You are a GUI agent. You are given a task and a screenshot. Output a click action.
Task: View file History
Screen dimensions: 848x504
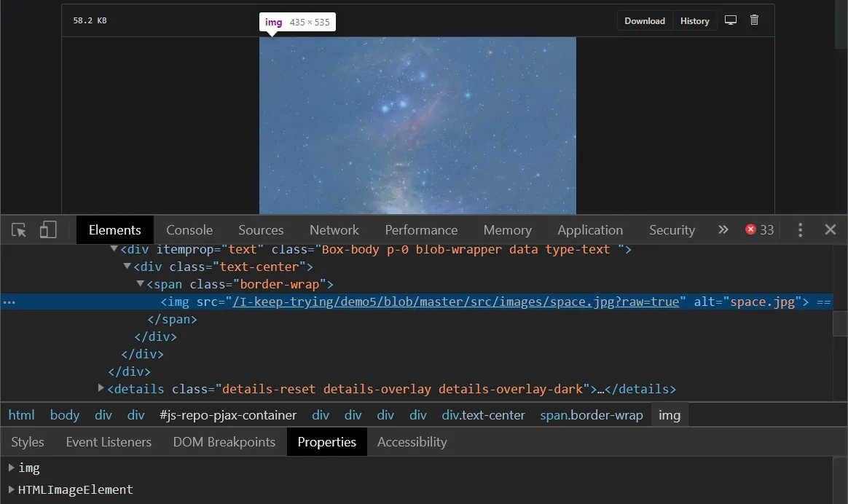click(694, 21)
